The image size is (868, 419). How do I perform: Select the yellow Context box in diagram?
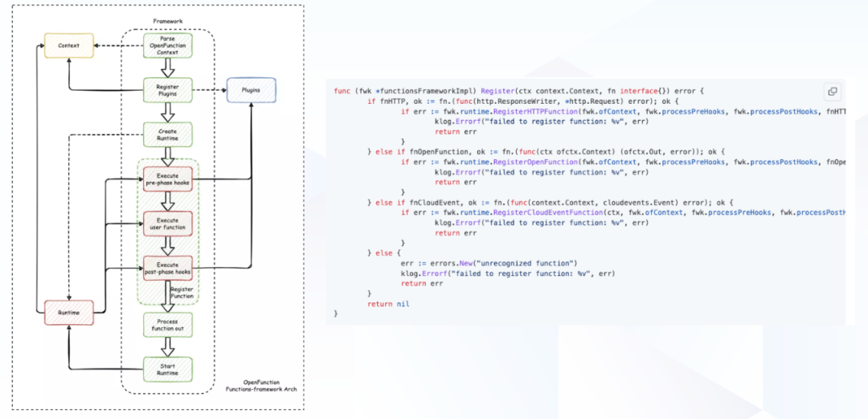tap(68, 46)
